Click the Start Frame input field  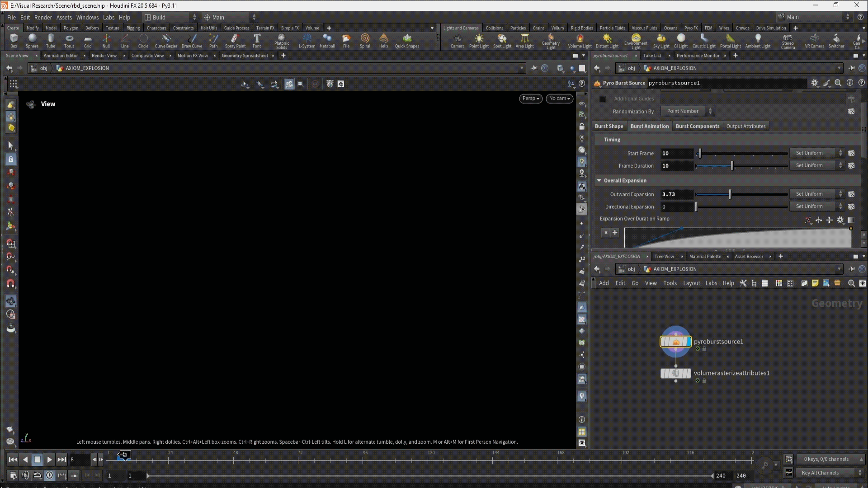[x=676, y=154]
